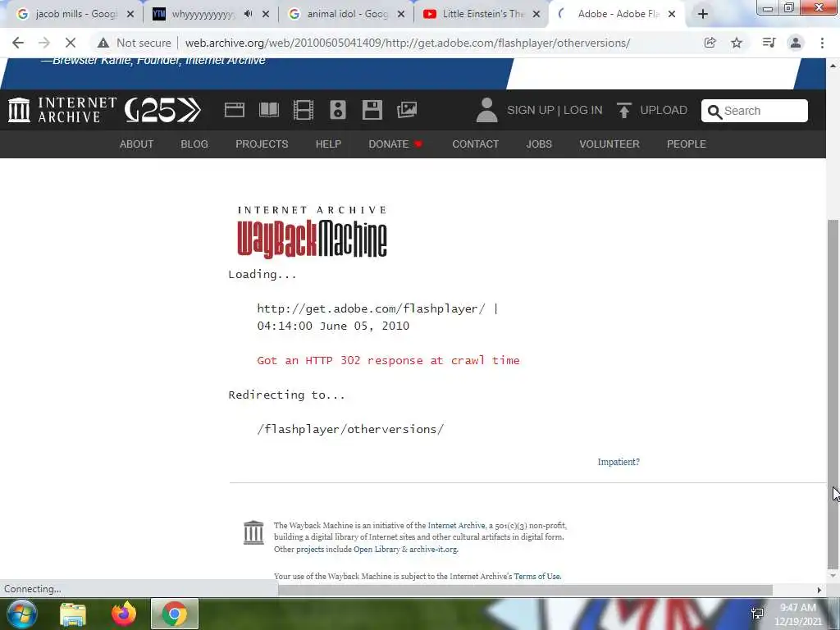The image size is (840, 630).
Task: Open the PEOPLE menu item
Action: coord(687,144)
